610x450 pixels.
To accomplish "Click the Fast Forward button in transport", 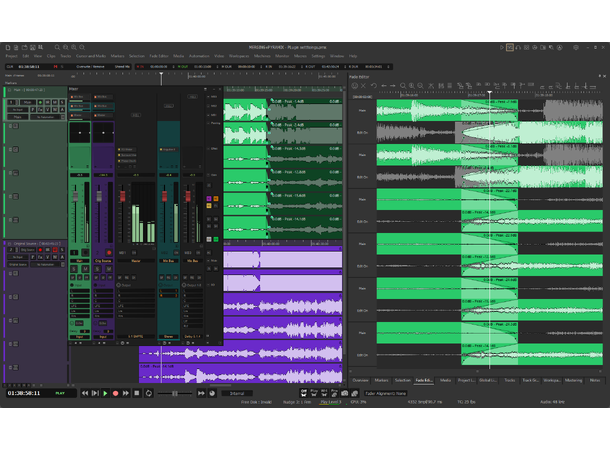I will click(x=126, y=393).
